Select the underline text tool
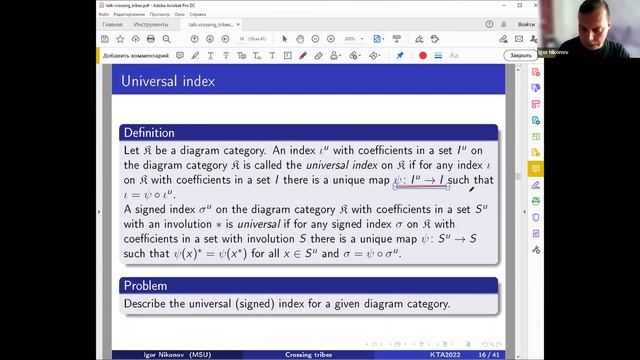640x360 pixels. tap(211, 56)
